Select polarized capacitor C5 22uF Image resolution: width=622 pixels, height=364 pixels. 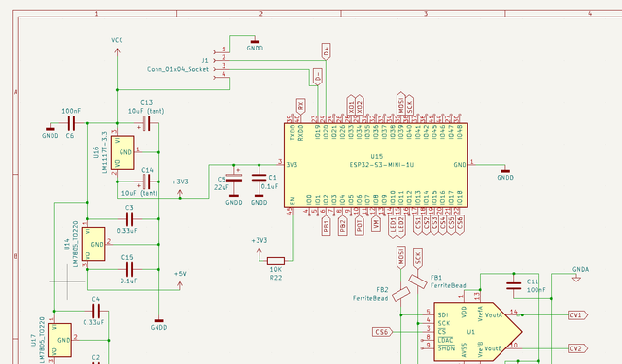(x=234, y=178)
